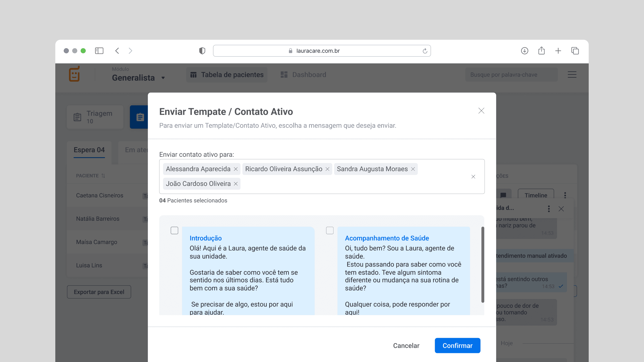Click the browser page reload icon
644x362 pixels.
425,51
